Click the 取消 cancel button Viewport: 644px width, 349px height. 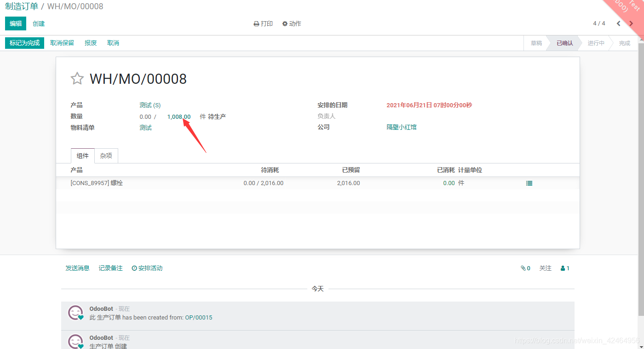(113, 43)
